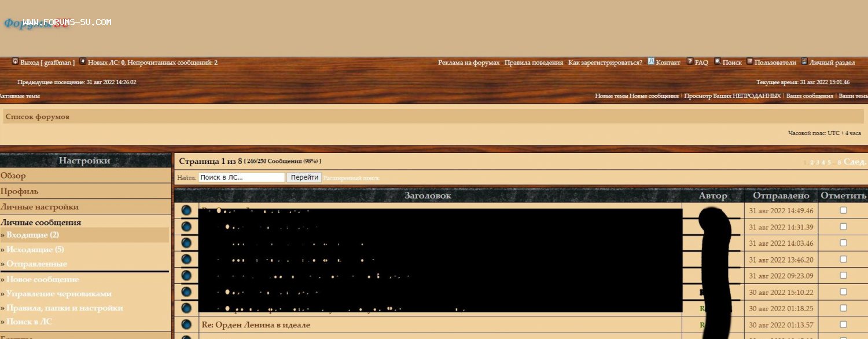Viewport: 868px width, 339px height.
Task: Open the Исходящие (5) folder
Action: 35,250
